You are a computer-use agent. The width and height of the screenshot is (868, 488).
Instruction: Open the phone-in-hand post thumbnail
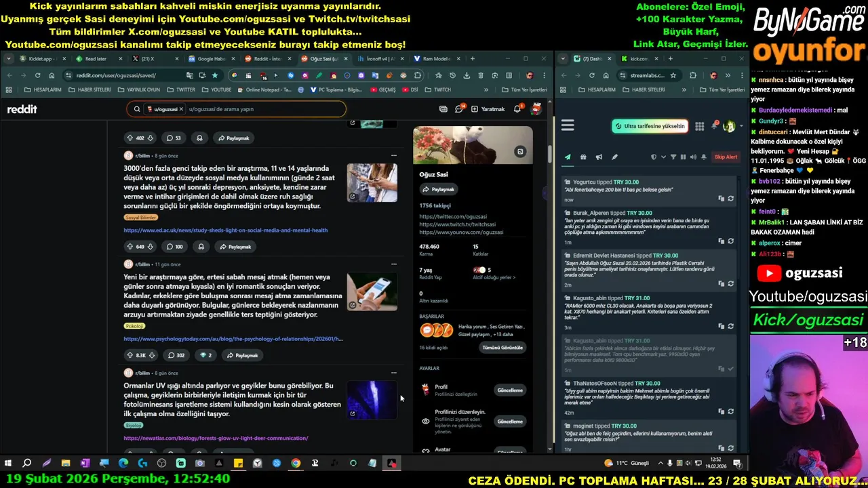tap(372, 291)
